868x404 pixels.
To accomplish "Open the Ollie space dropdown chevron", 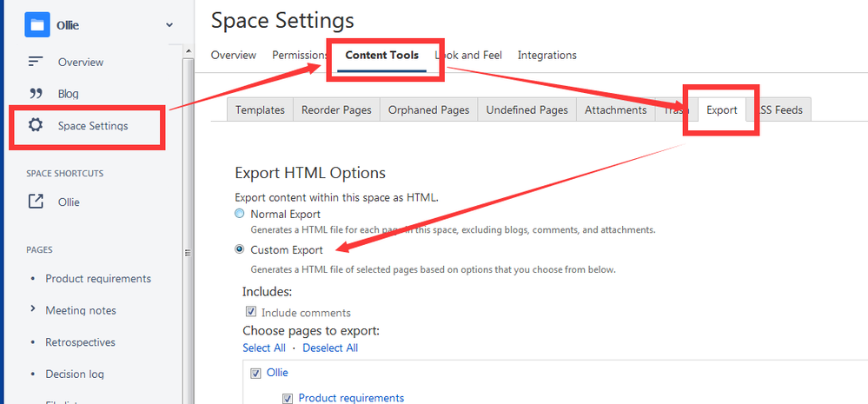I will (x=169, y=25).
